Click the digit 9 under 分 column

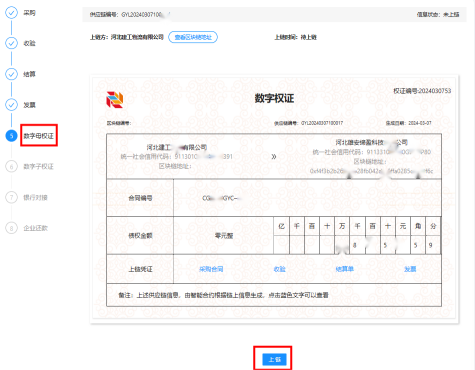click(430, 245)
